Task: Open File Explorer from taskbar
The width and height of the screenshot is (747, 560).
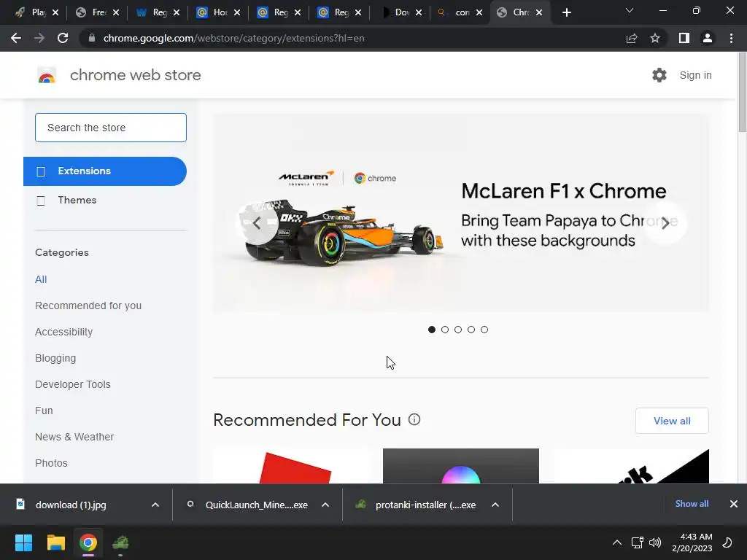Action: 55,542
